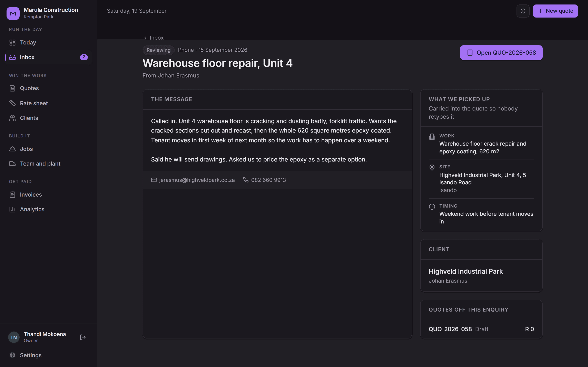Click the Today dashboard grid icon

pyautogui.click(x=12, y=42)
